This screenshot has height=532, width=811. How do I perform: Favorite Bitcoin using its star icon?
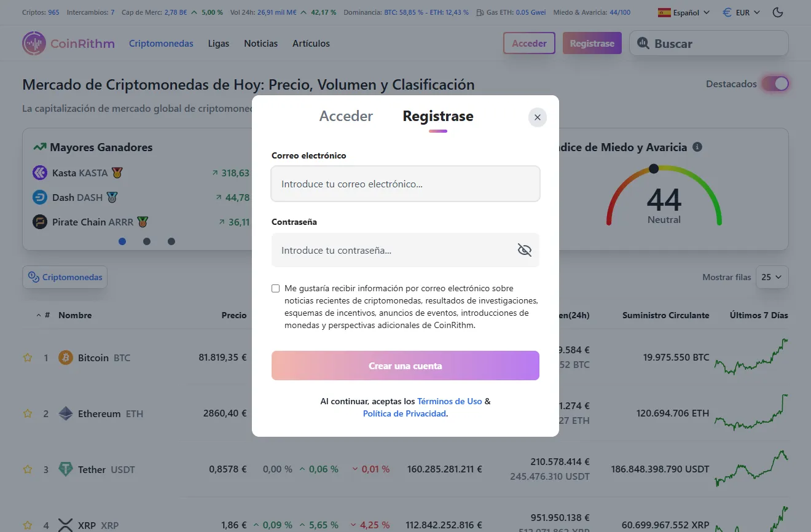(x=27, y=357)
